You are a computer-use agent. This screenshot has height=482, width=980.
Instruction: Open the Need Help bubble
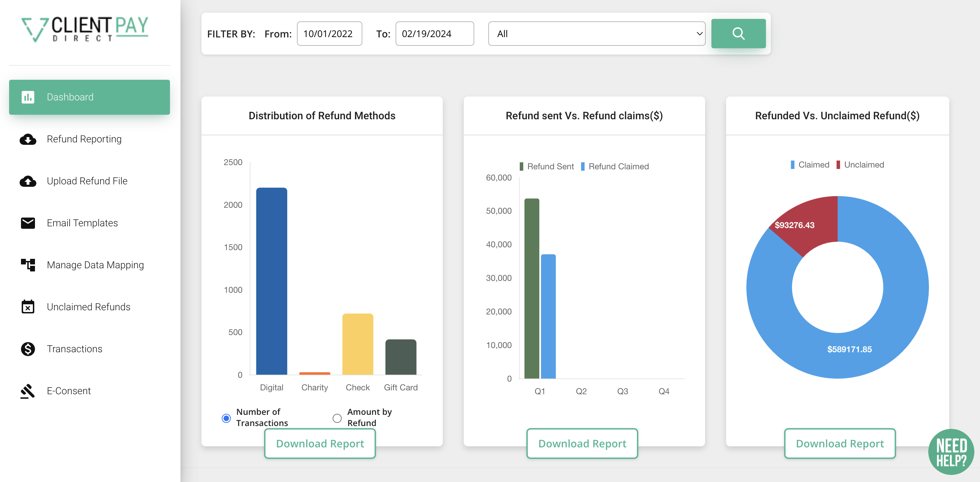[x=951, y=452]
